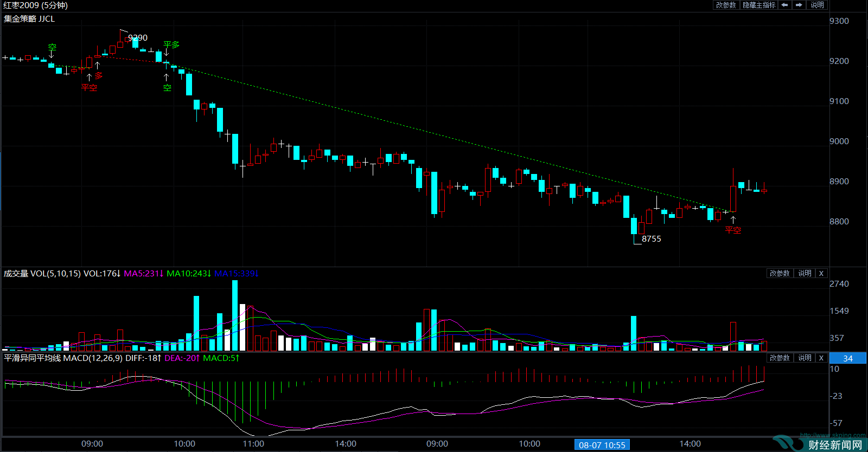Click the left arrow indicator button
Screen dimensions: 868x452
tap(784, 5)
